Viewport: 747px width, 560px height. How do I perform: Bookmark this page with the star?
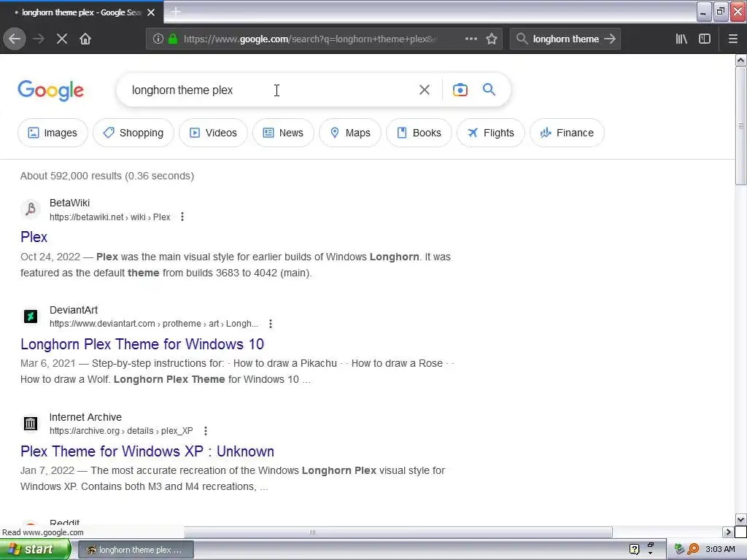(492, 39)
